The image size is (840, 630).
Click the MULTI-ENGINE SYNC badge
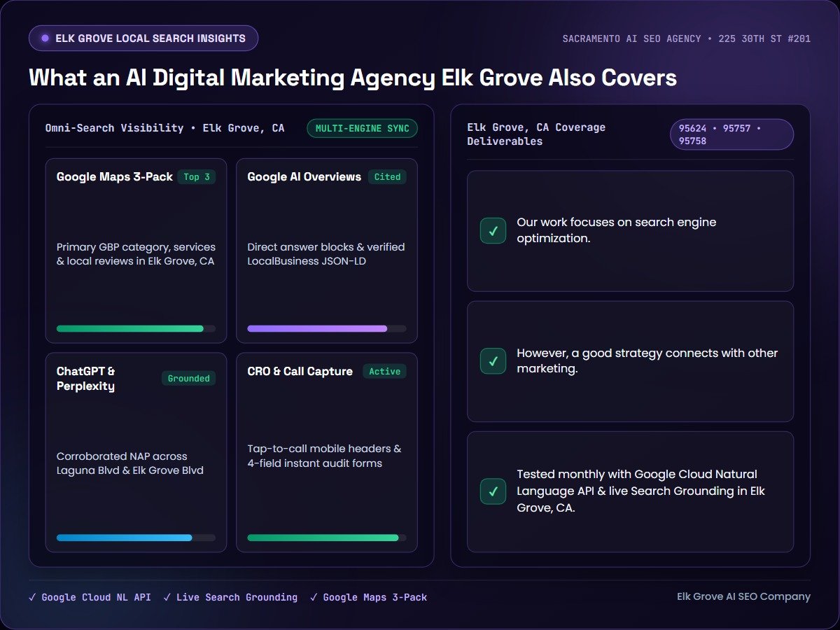pyautogui.click(x=363, y=128)
